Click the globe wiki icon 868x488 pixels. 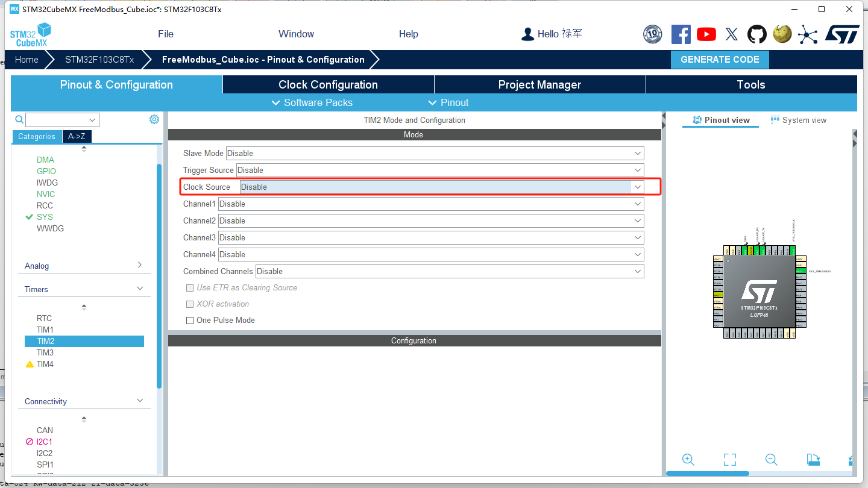click(782, 34)
